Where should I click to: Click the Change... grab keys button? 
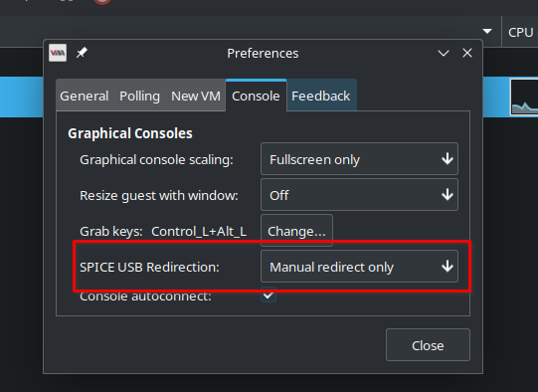[296, 231]
